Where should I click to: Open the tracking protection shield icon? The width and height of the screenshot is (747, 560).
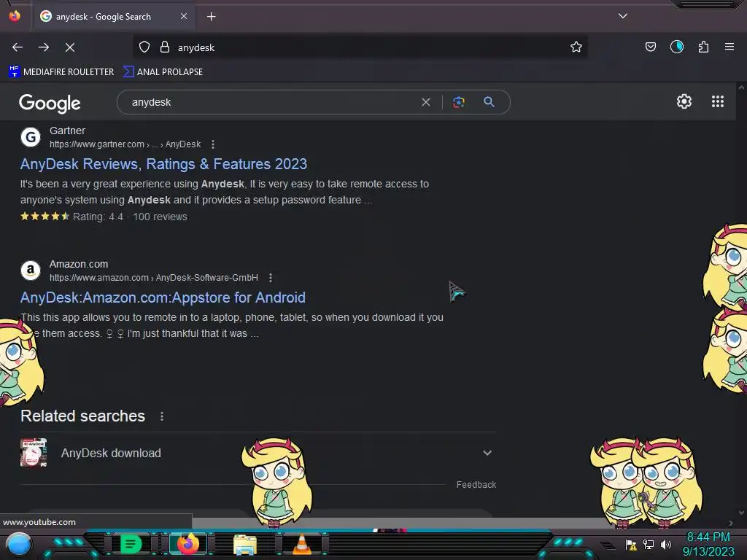click(144, 47)
